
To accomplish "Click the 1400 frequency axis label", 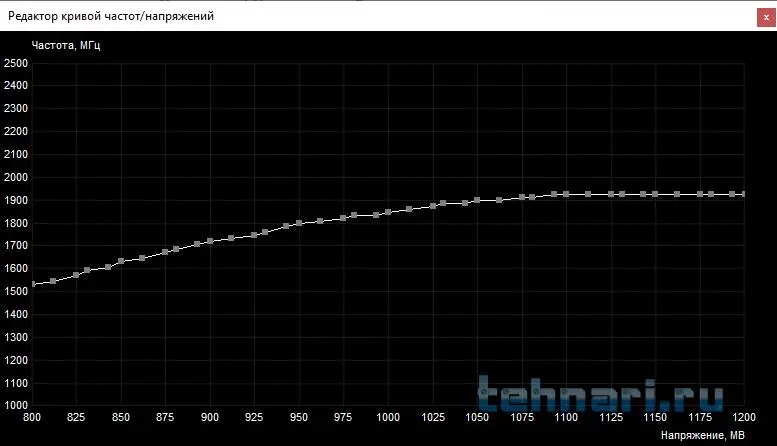I will [x=16, y=314].
